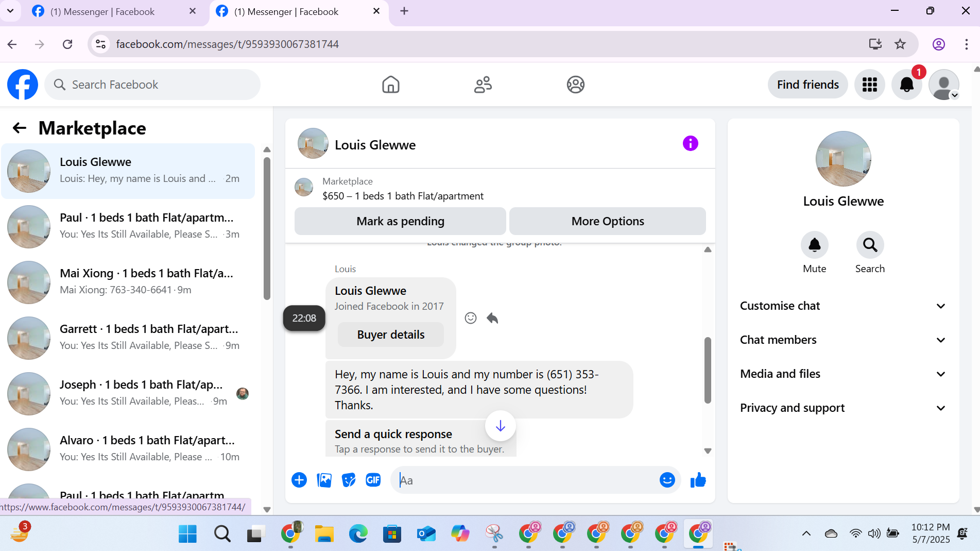Open the Friends icon in top navigation
Screen dimensions: 980x551
[x=483, y=85]
